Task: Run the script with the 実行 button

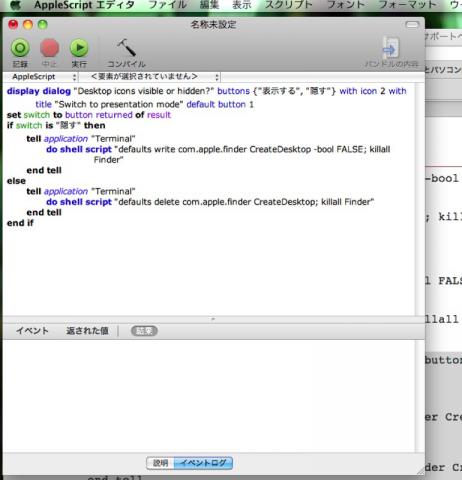Action: 79,49
